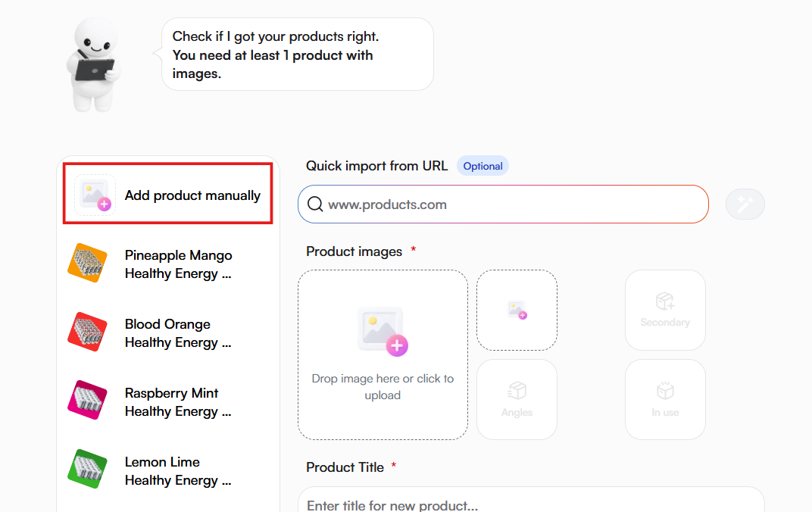Viewport: 812px width, 512px height.
Task: Click the small dashed add-image slot
Action: (517, 310)
